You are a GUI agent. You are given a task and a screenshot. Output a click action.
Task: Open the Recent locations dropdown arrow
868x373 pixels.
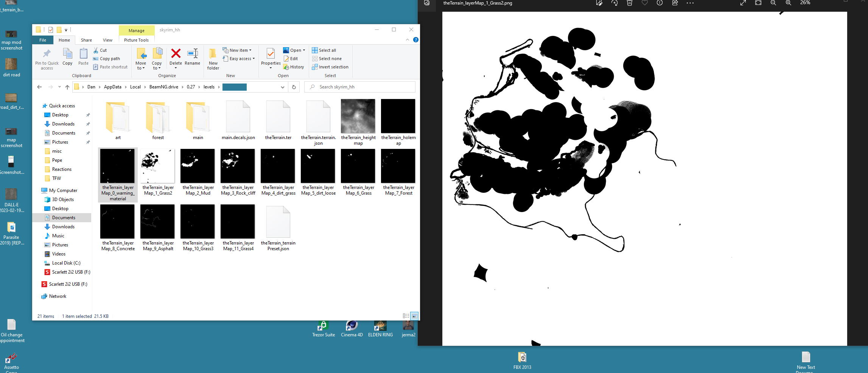click(59, 87)
